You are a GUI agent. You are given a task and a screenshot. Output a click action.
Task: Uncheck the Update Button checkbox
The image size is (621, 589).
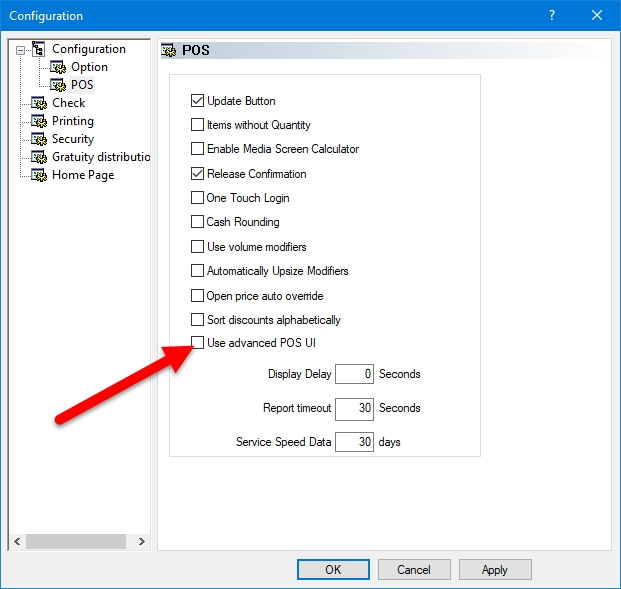click(x=197, y=101)
